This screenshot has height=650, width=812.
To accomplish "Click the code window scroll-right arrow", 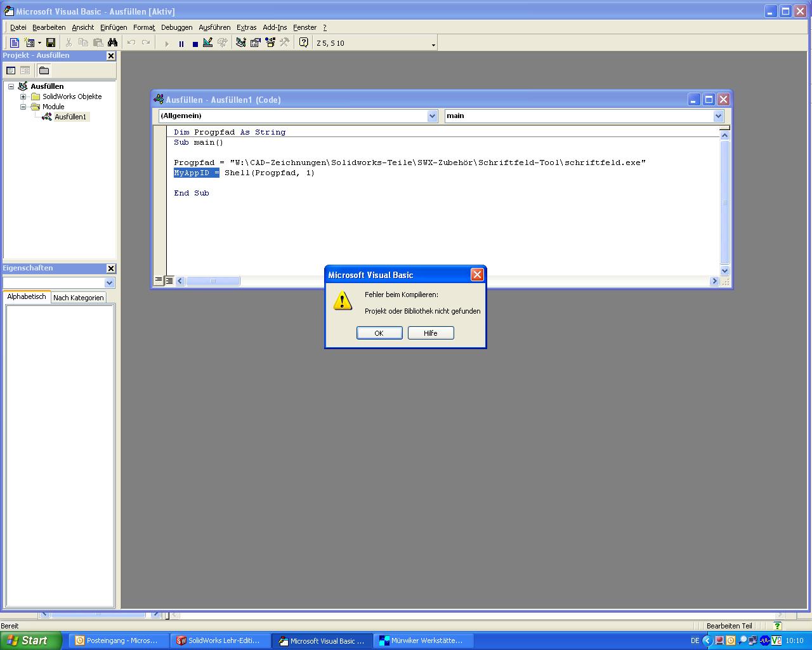I will [714, 281].
